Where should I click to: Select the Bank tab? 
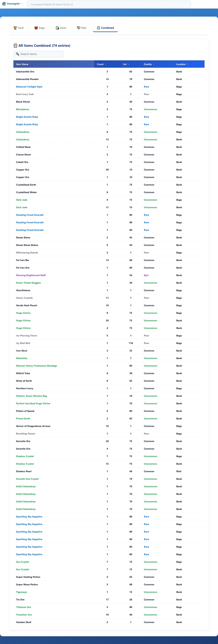(x=61, y=28)
